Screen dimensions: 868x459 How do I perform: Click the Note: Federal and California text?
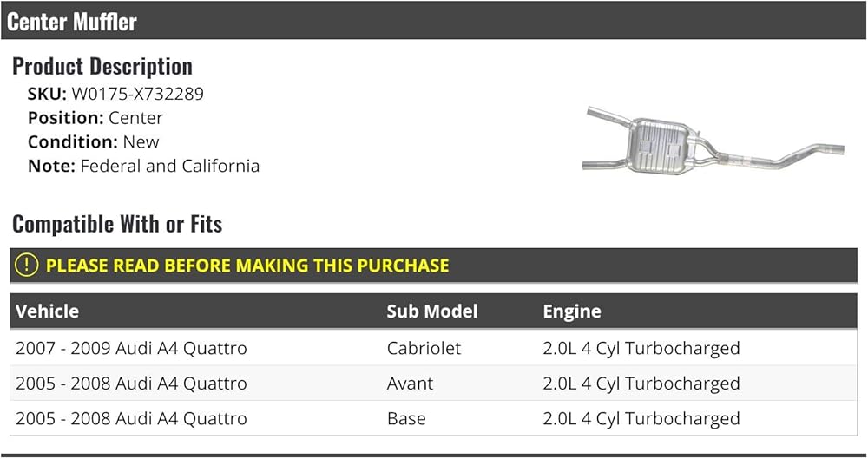[143, 166]
